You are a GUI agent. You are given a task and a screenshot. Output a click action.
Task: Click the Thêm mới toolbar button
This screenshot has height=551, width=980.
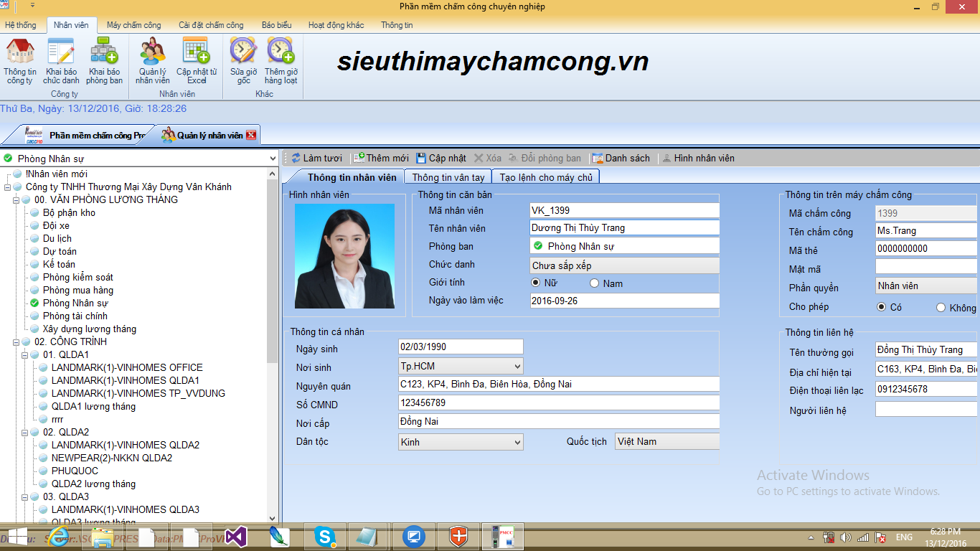tap(381, 158)
